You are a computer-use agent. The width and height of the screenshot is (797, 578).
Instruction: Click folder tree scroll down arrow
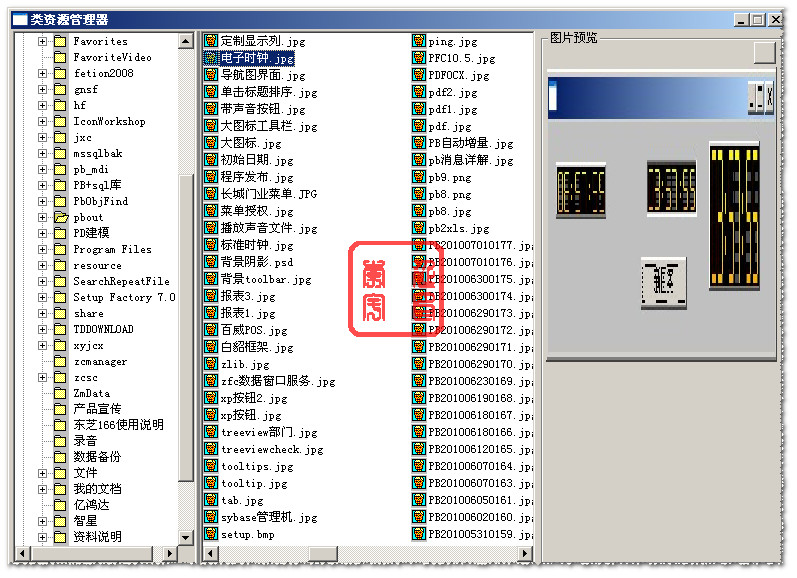(x=186, y=537)
